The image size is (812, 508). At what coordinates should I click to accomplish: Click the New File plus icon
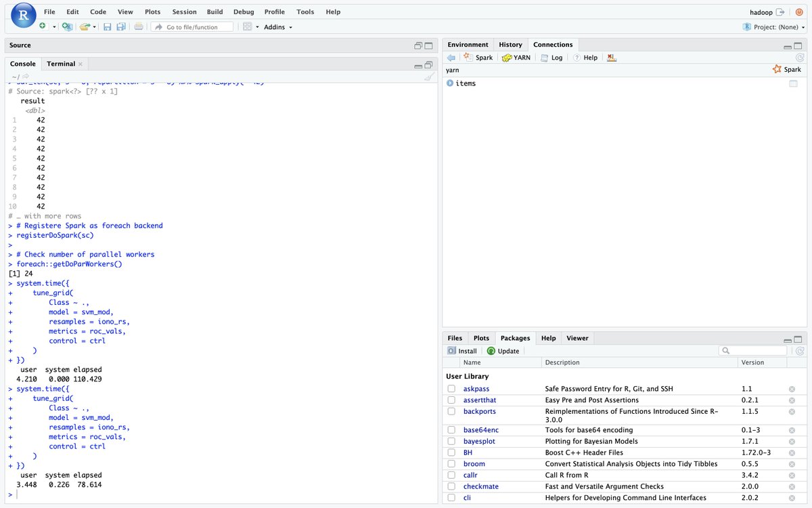pos(43,26)
